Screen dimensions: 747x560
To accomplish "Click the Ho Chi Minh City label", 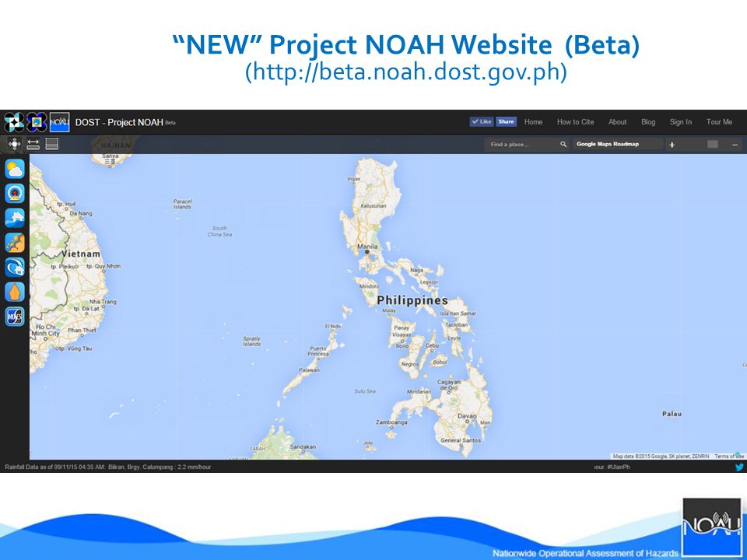I will click(47, 330).
